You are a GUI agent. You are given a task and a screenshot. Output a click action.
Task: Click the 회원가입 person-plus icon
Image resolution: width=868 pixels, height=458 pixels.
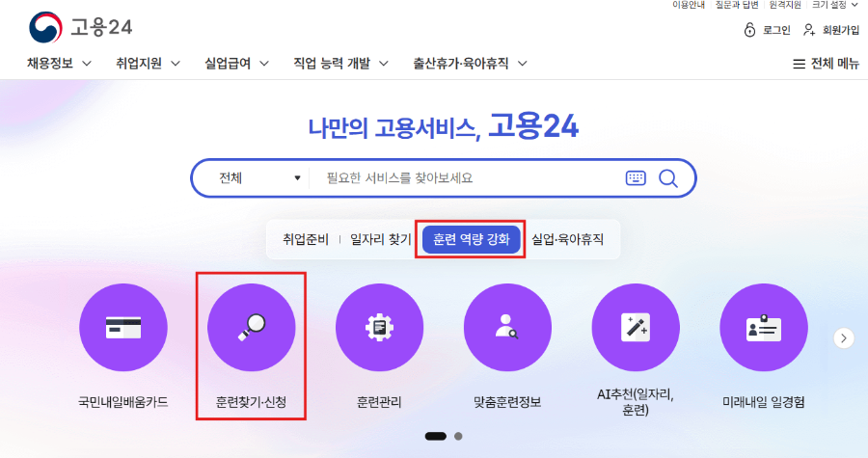pos(809,30)
